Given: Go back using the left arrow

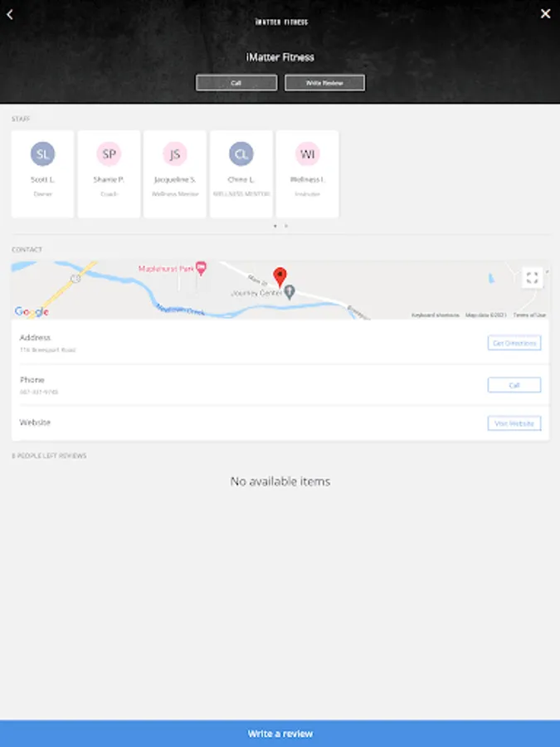Looking at the screenshot, I should tap(9, 14).
